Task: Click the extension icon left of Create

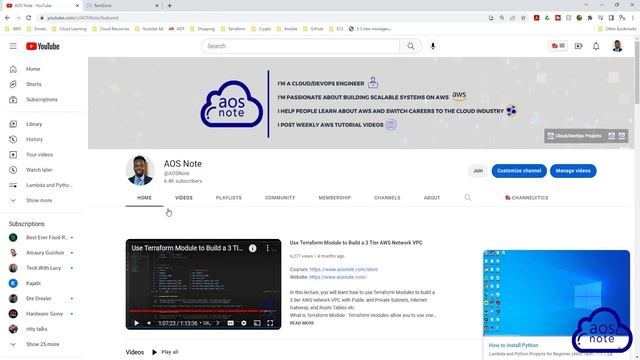Action: click(558, 46)
